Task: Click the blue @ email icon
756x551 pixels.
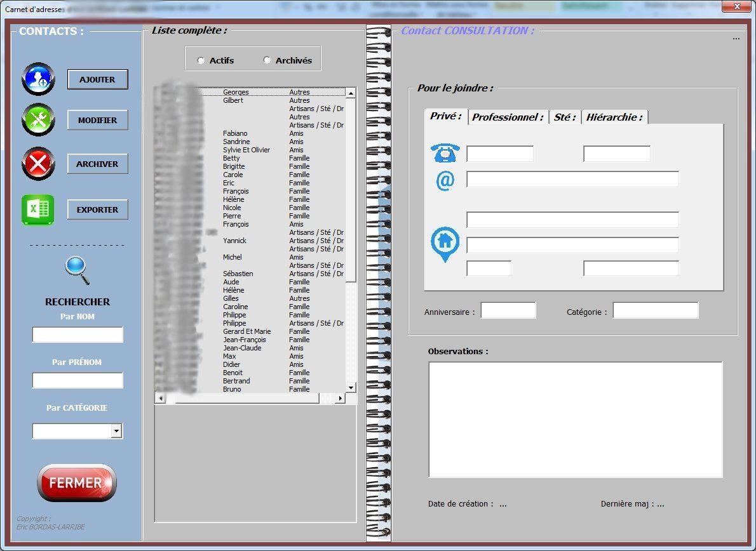Action: click(445, 180)
